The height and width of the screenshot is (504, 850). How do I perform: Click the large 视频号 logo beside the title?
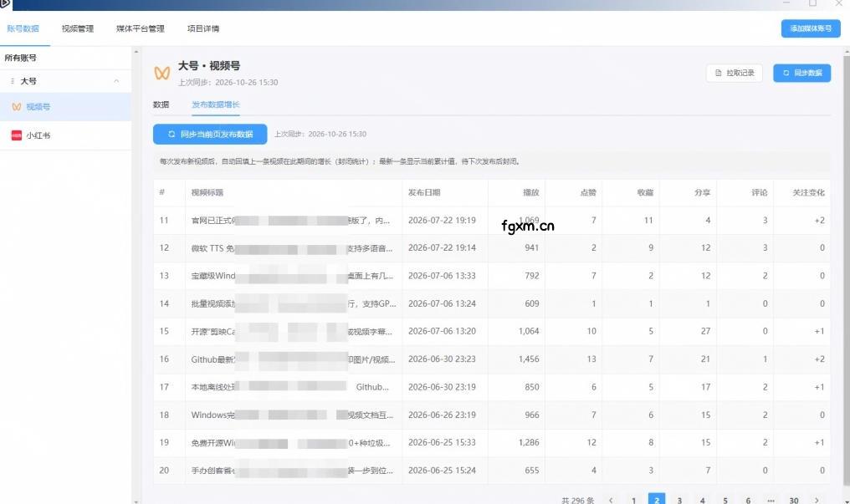point(162,73)
